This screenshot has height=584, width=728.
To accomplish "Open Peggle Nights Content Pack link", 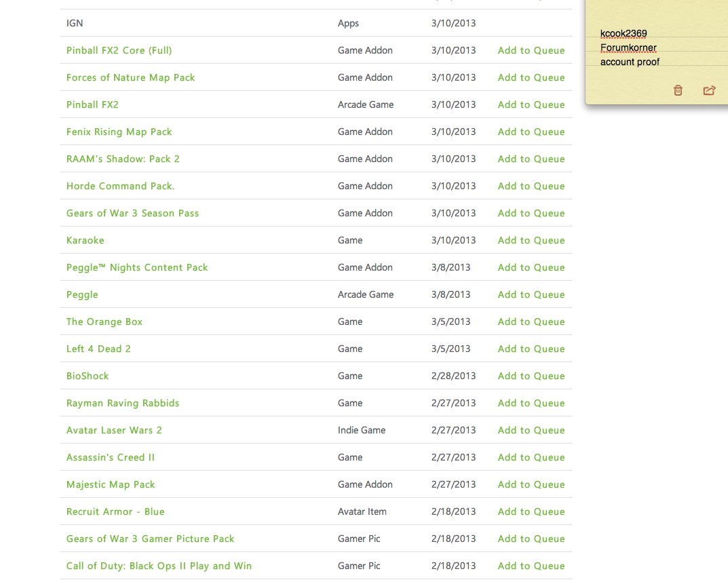I will pos(137,267).
